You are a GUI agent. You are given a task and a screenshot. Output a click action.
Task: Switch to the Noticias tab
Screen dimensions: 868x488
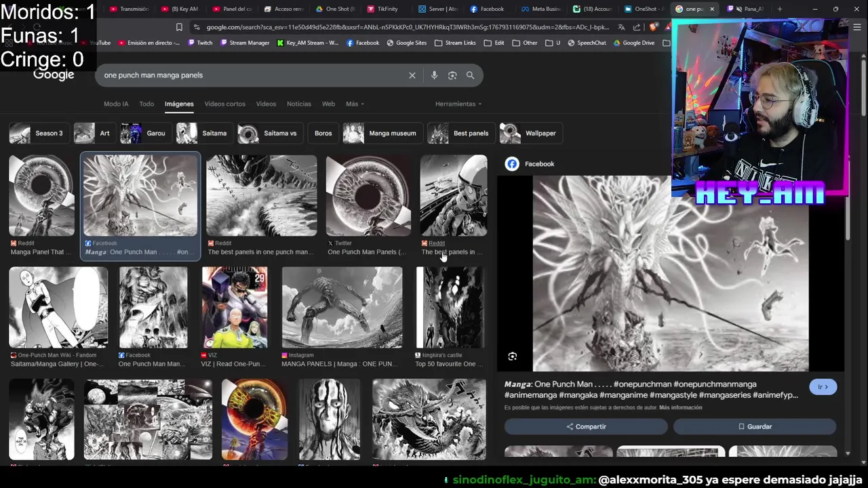click(299, 104)
